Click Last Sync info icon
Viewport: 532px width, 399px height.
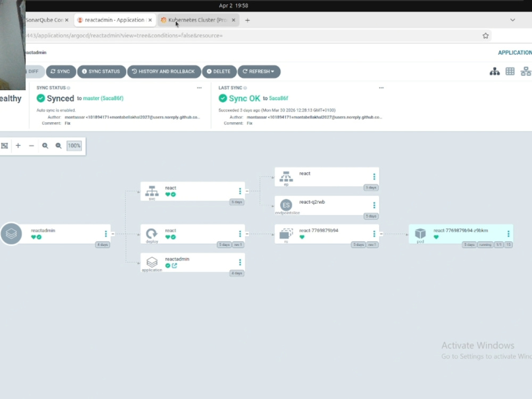[x=245, y=88]
